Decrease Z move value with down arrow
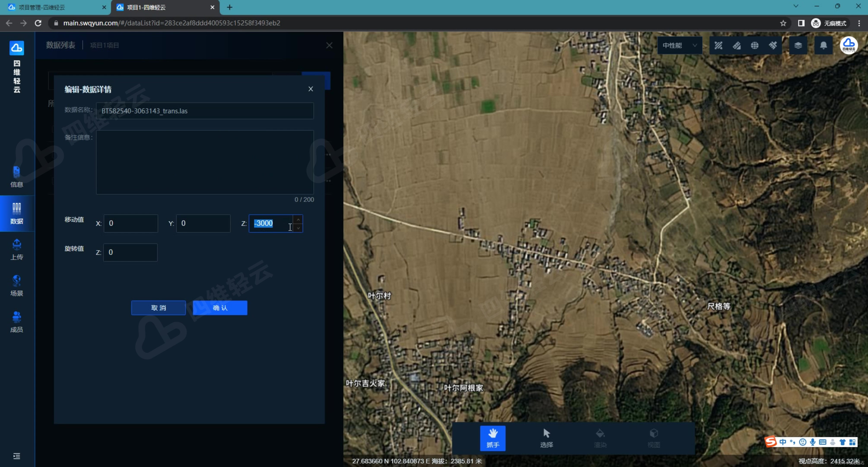Viewport: 868px width, 467px height. [x=298, y=228]
